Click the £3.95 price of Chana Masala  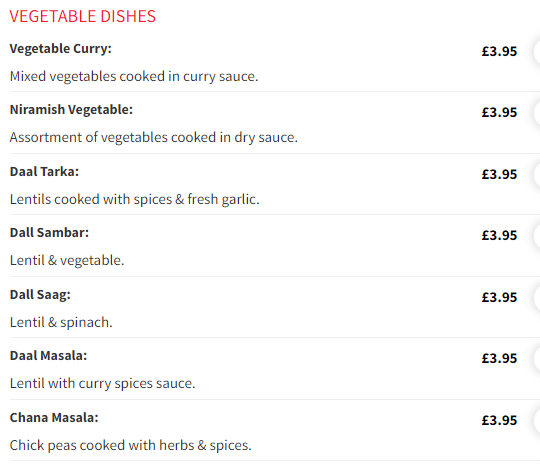coord(499,420)
